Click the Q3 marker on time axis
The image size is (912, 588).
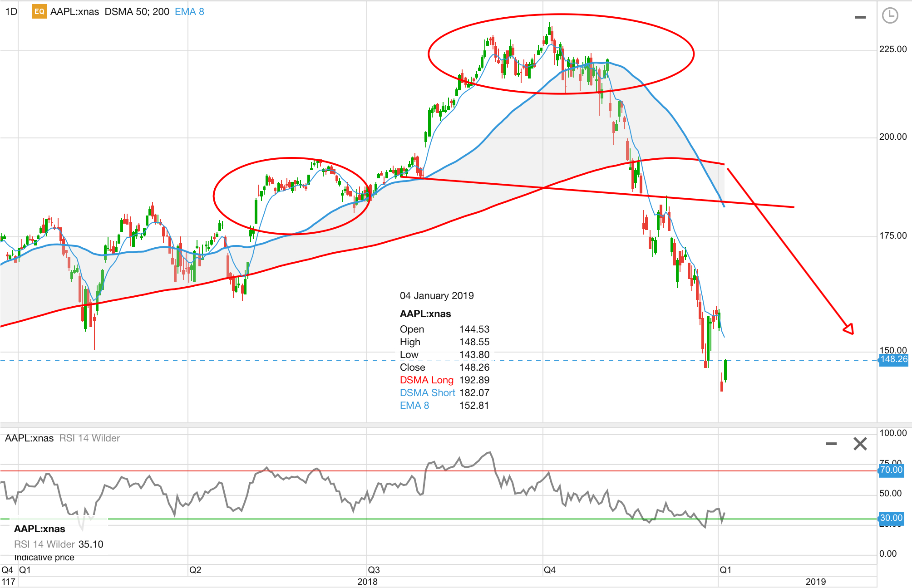coord(374,570)
